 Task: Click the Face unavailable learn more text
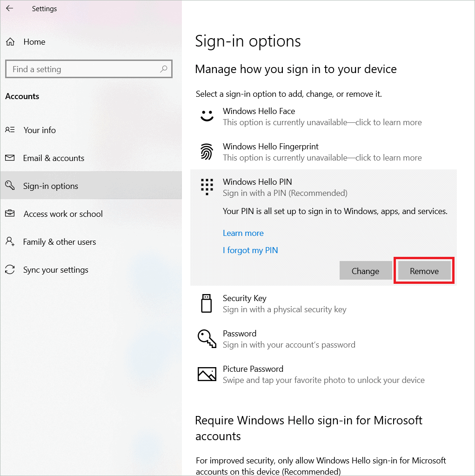[x=322, y=122]
